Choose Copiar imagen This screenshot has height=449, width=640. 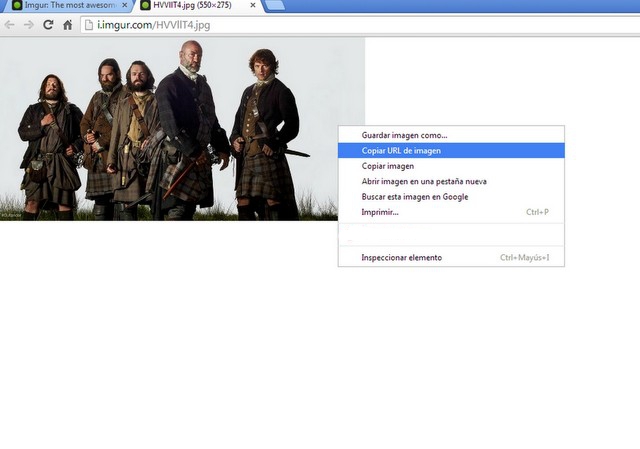click(451, 166)
